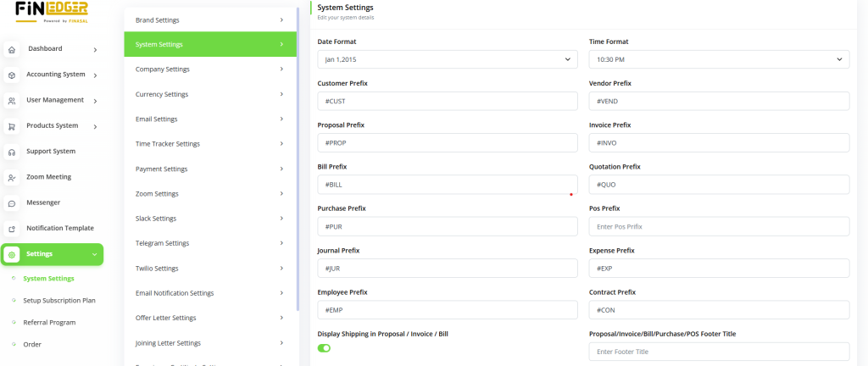This screenshot has width=868, height=366.
Task: Click the Dashboard home icon
Action: coord(12,50)
